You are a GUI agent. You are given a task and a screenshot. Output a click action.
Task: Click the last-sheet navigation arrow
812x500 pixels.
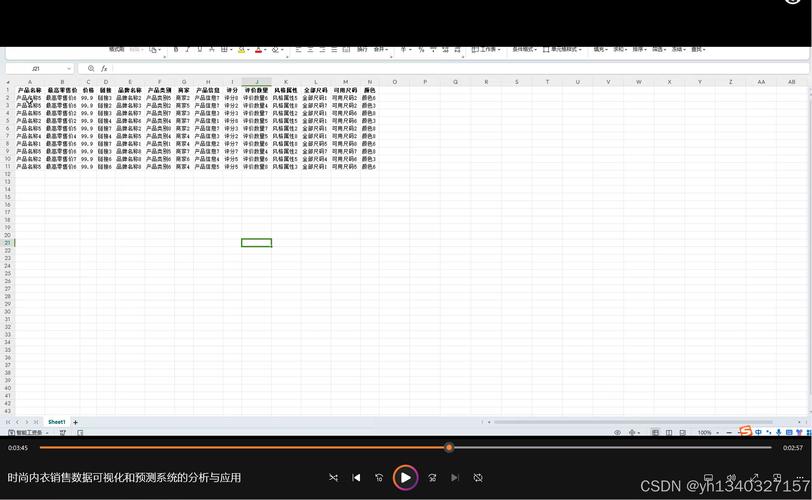point(36,422)
